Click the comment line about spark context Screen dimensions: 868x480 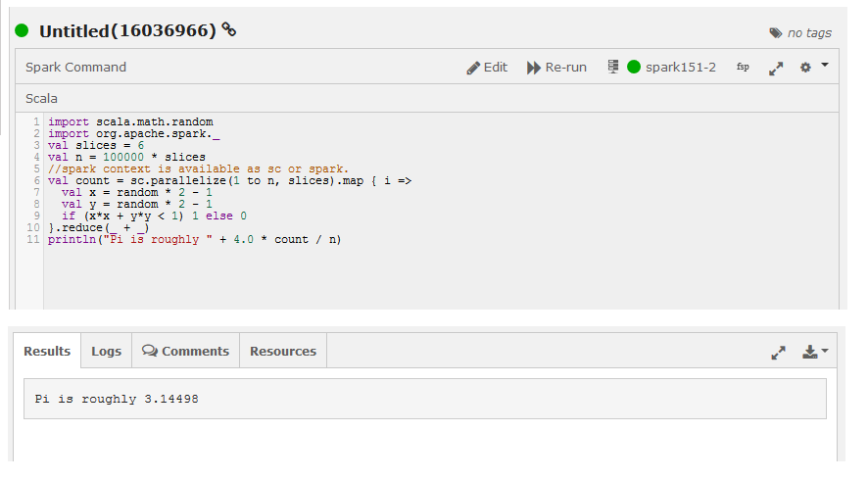(198, 168)
